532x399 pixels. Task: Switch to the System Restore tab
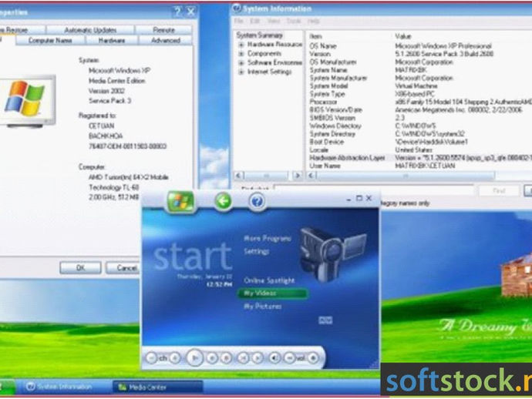[x=22, y=30]
